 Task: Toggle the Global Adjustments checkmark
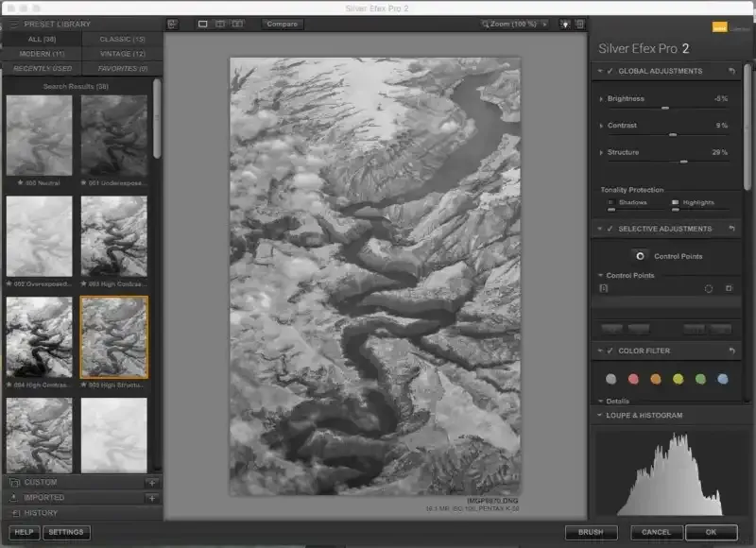click(x=610, y=71)
